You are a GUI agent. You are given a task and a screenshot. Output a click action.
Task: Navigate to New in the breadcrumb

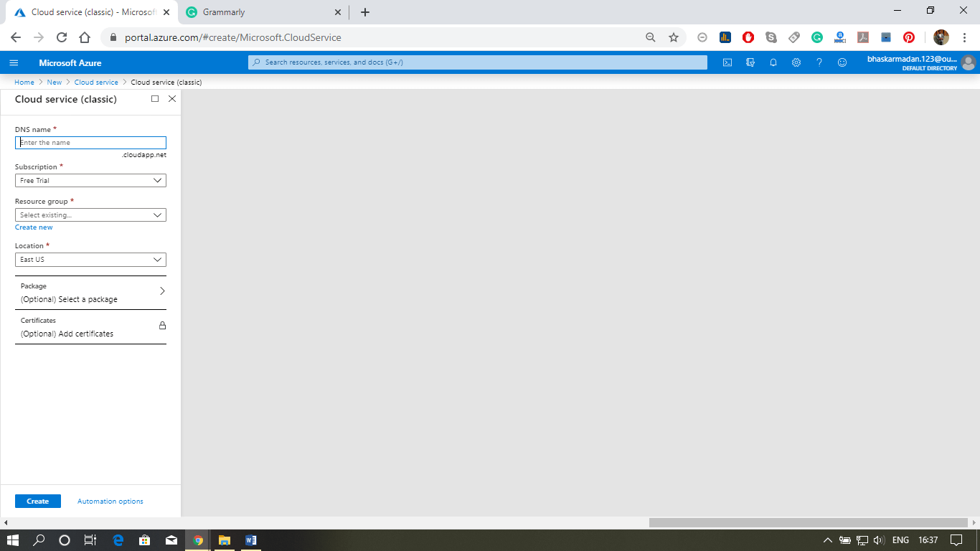click(x=55, y=83)
